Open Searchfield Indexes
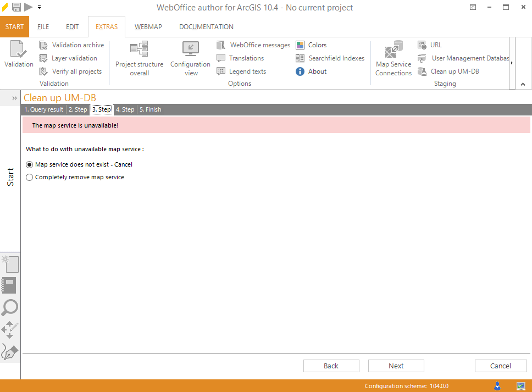This screenshot has height=392, width=532. click(x=330, y=58)
